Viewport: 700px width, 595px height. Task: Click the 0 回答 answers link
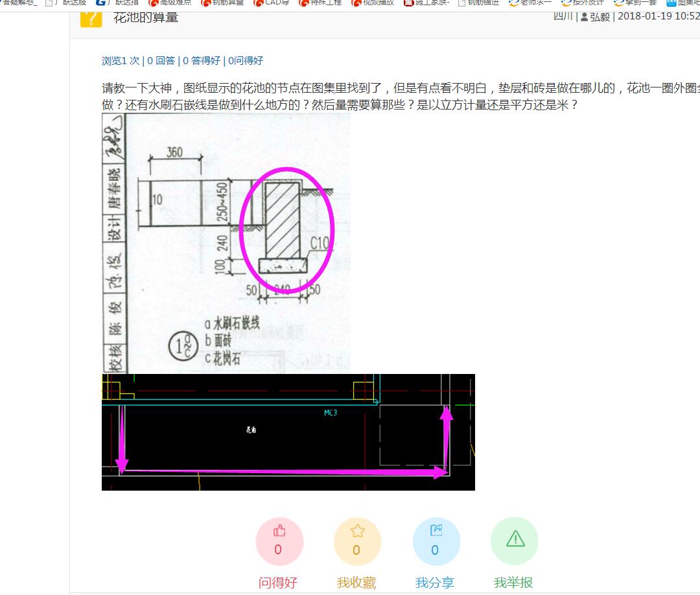pos(161,61)
